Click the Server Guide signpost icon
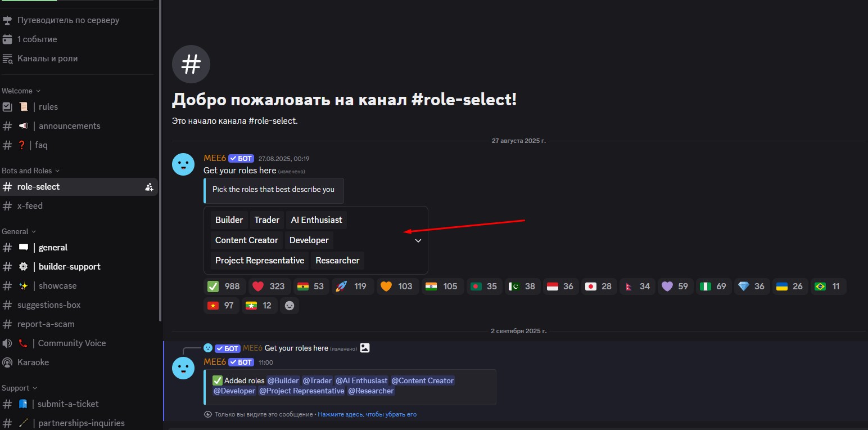Screen dimensions: 868x430 pos(7,20)
